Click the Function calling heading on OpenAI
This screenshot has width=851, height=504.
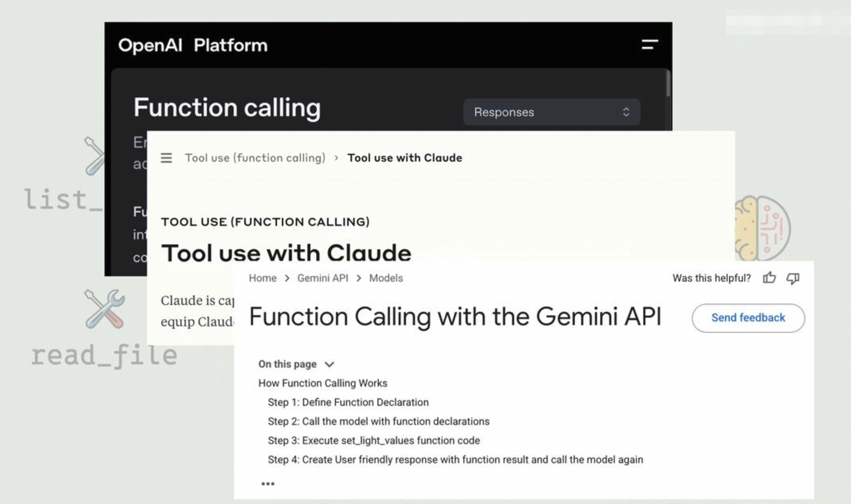click(227, 107)
